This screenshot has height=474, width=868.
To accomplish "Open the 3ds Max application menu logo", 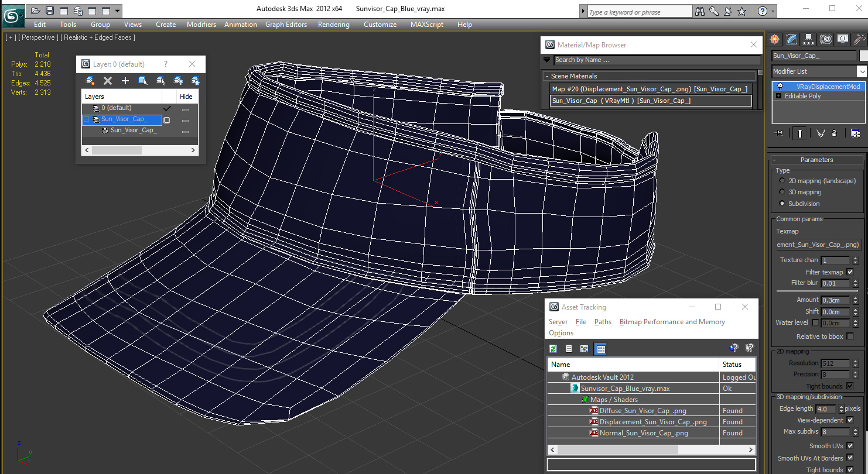I will pos(13,16).
